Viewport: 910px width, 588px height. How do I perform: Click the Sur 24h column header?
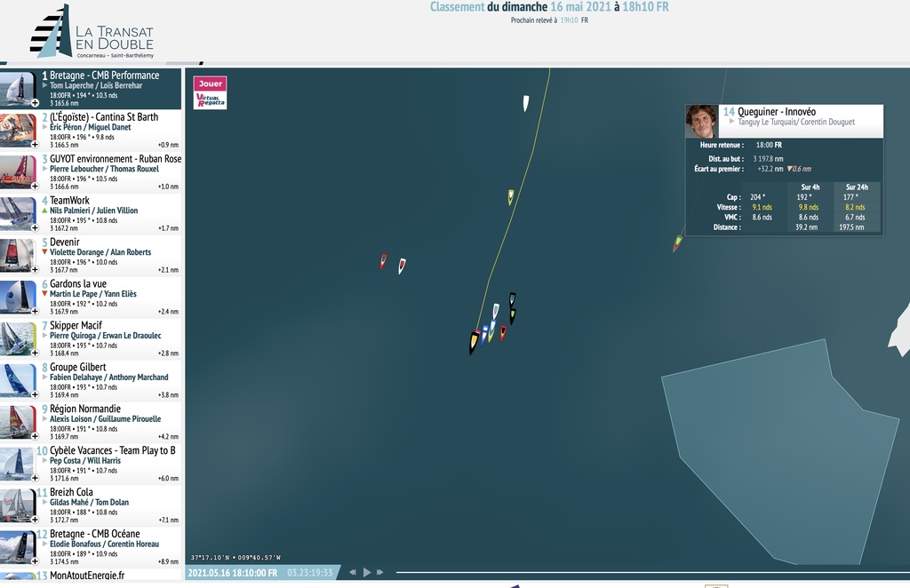click(857, 187)
